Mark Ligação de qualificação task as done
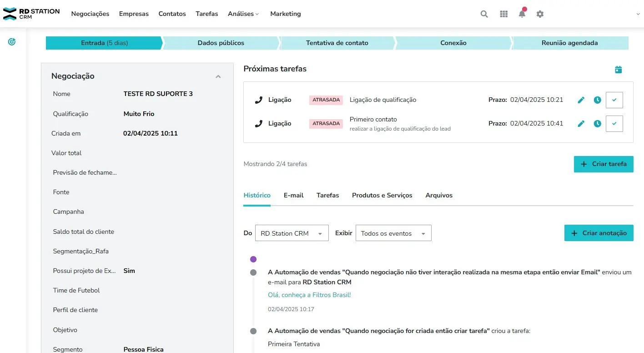 pos(614,100)
